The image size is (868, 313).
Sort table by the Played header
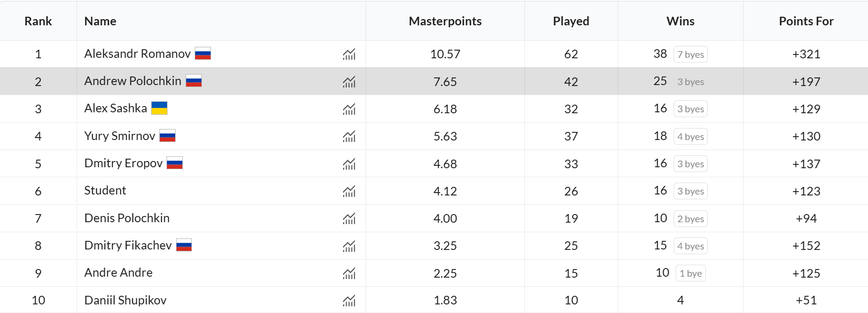571,21
